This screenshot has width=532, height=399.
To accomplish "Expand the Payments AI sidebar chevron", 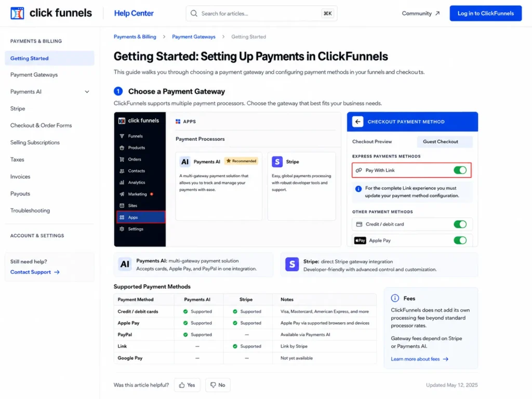I will [87, 91].
